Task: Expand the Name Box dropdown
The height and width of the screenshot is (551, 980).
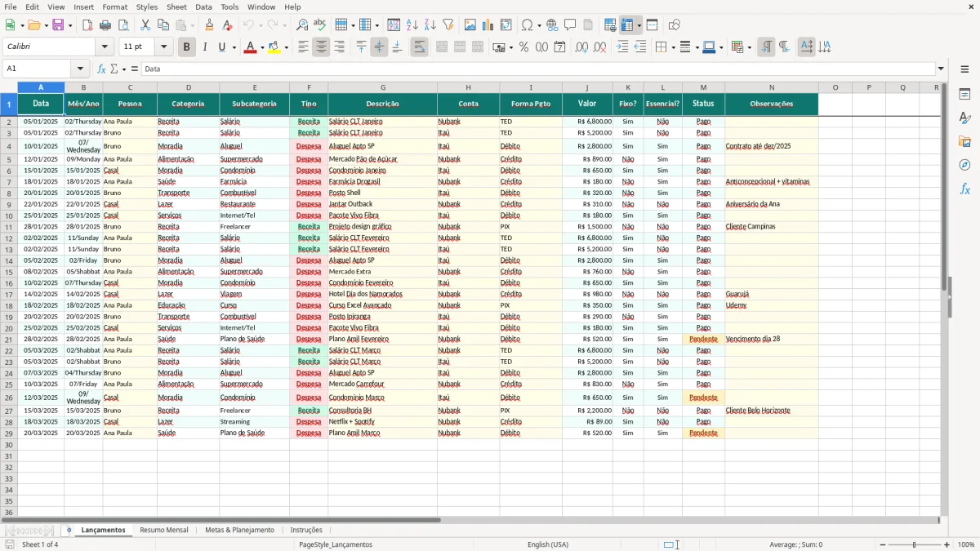Action: [x=80, y=69]
